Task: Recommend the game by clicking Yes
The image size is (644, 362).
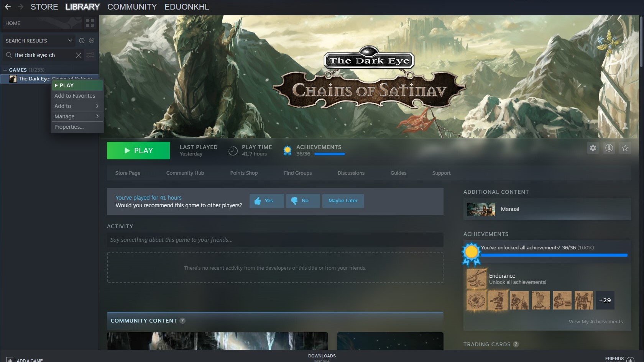Action: (267, 201)
